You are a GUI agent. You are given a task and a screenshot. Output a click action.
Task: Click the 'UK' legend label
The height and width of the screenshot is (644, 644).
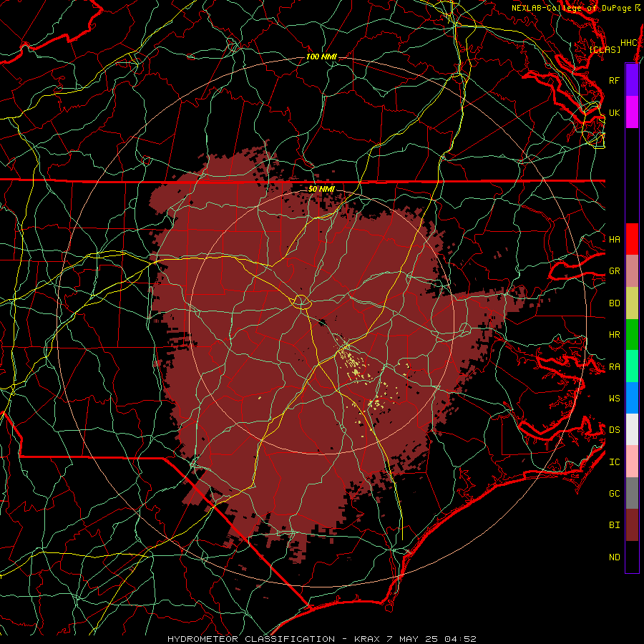(614, 113)
